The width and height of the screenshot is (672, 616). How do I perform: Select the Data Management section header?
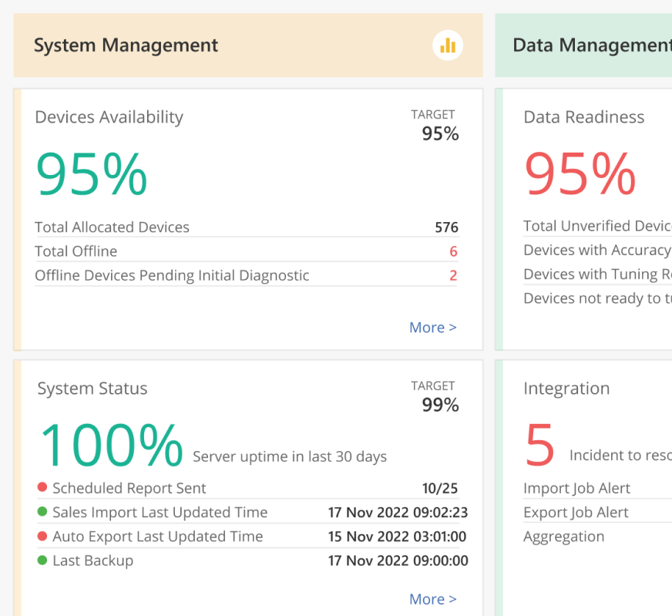(591, 45)
